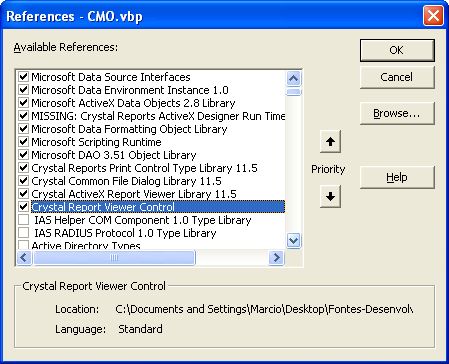Select 'Microsoft Data Source Interfaces' row text

[x=111, y=77]
